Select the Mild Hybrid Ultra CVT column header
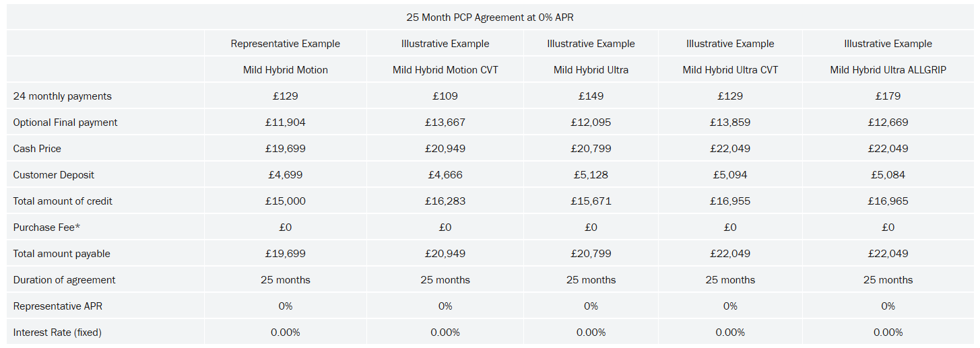Viewport: 980px width, 348px height. pyautogui.click(x=730, y=70)
